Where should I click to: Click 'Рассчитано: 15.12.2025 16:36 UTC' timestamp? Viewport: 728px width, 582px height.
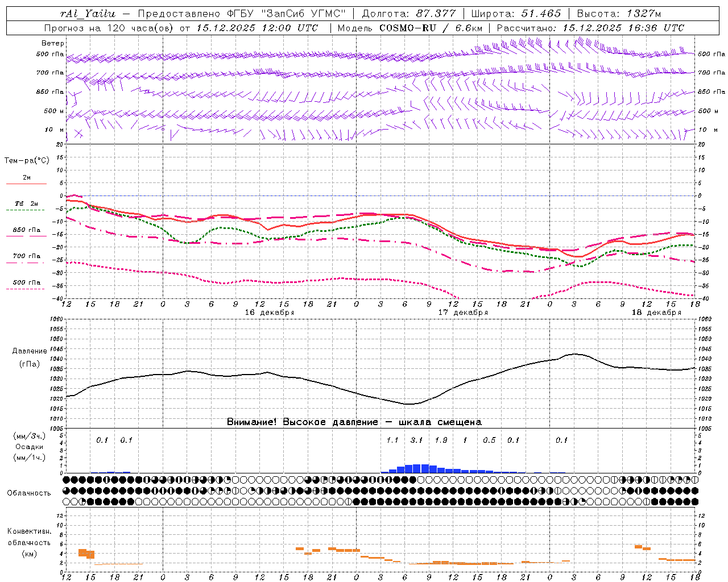[590, 28]
